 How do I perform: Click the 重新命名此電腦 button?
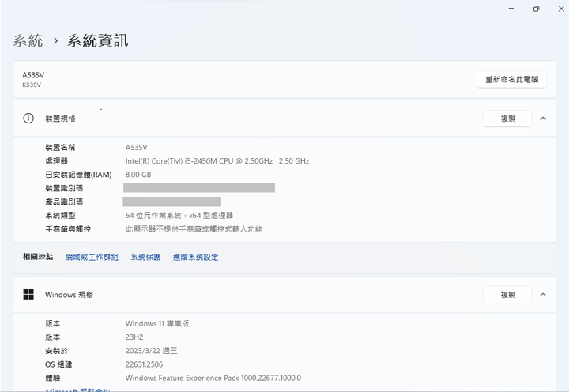[x=511, y=79]
